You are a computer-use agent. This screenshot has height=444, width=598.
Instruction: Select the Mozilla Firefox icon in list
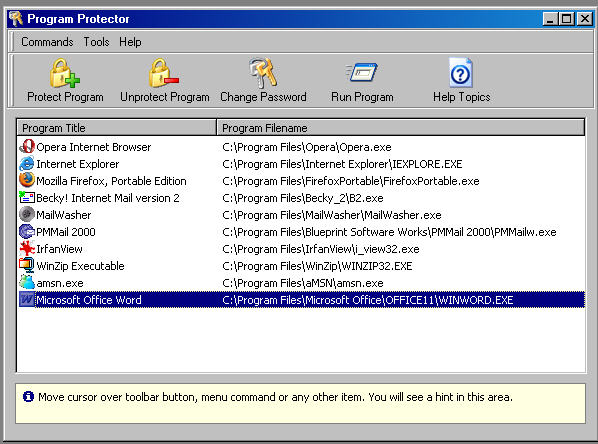(x=27, y=180)
